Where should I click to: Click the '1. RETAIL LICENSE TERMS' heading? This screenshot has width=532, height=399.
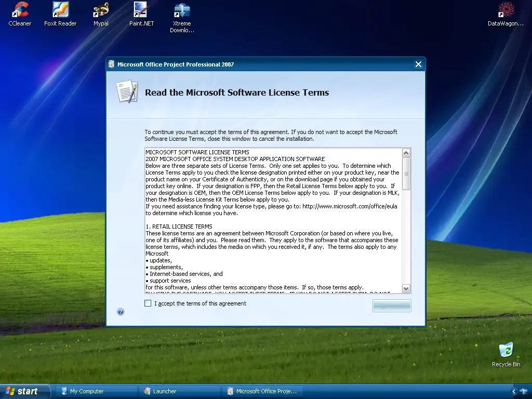click(x=179, y=227)
